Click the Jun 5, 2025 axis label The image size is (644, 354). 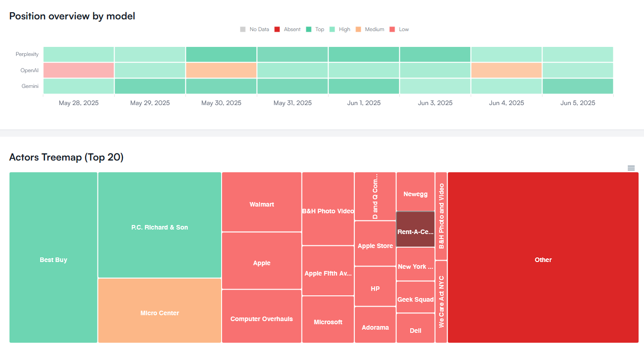(578, 103)
